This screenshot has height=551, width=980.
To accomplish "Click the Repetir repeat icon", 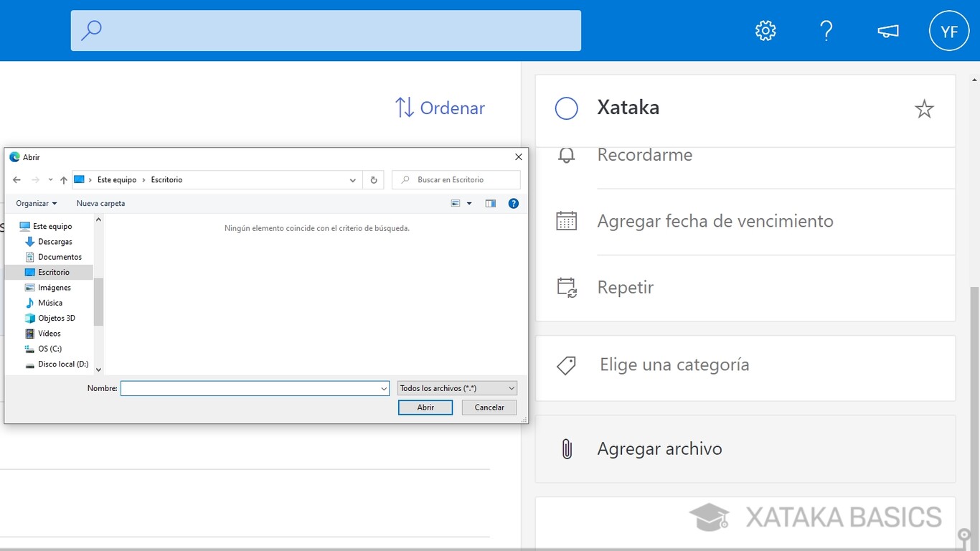I will pyautogui.click(x=567, y=286).
